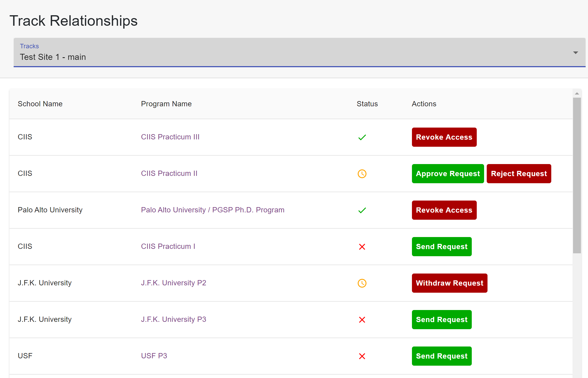The image size is (588, 378).
Task: Open the CIIS Practicum I program link
Action: [168, 246]
